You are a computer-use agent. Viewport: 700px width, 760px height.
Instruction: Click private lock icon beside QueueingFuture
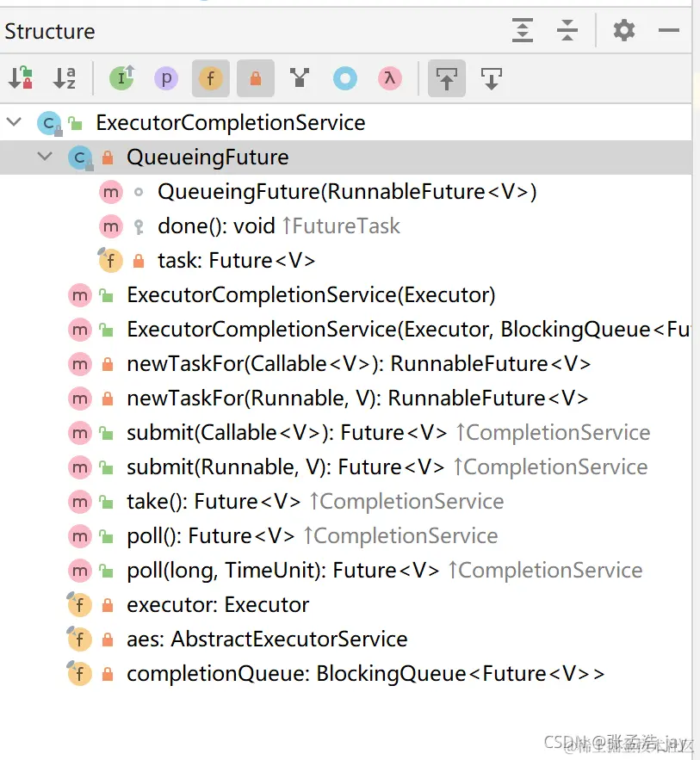tap(108, 157)
